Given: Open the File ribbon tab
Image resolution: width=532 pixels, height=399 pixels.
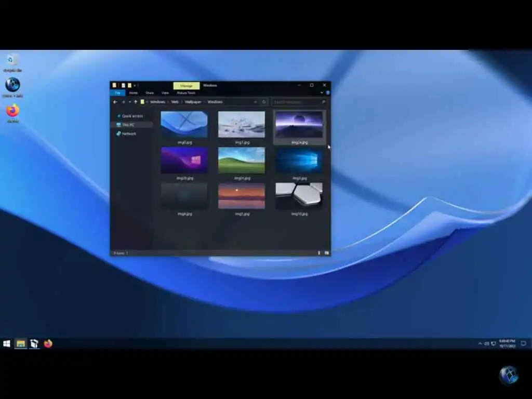Looking at the screenshot, I should (118, 92).
